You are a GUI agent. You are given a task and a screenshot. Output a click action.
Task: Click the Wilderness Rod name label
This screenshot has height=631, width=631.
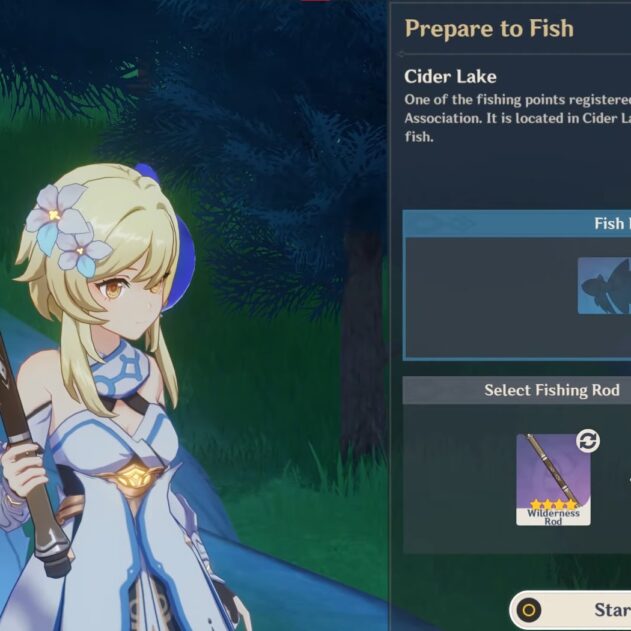coord(553,517)
